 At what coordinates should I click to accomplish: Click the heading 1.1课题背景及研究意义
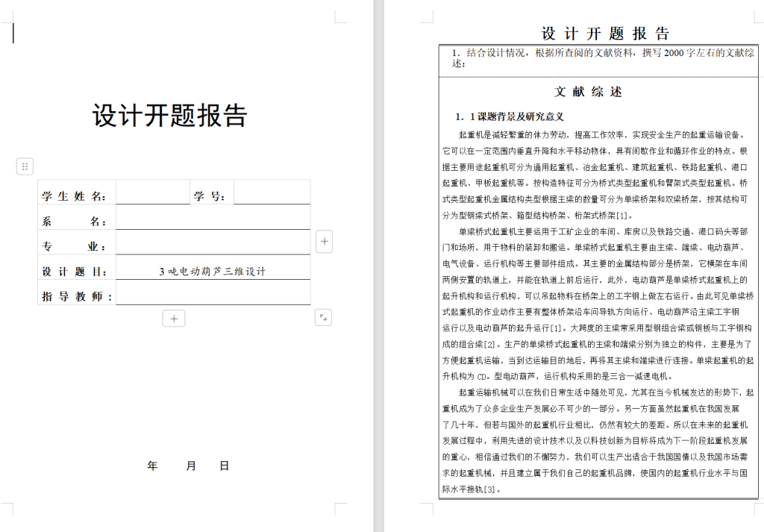(x=510, y=117)
